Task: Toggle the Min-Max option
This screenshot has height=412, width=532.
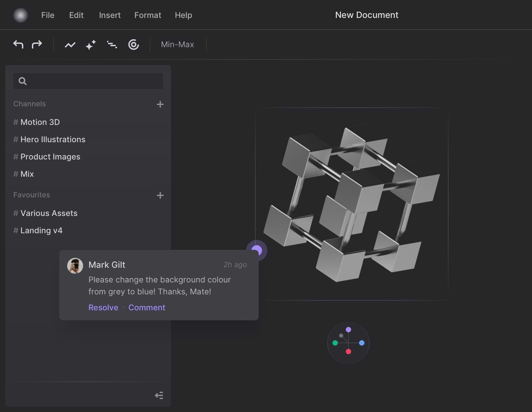Action: point(177,44)
